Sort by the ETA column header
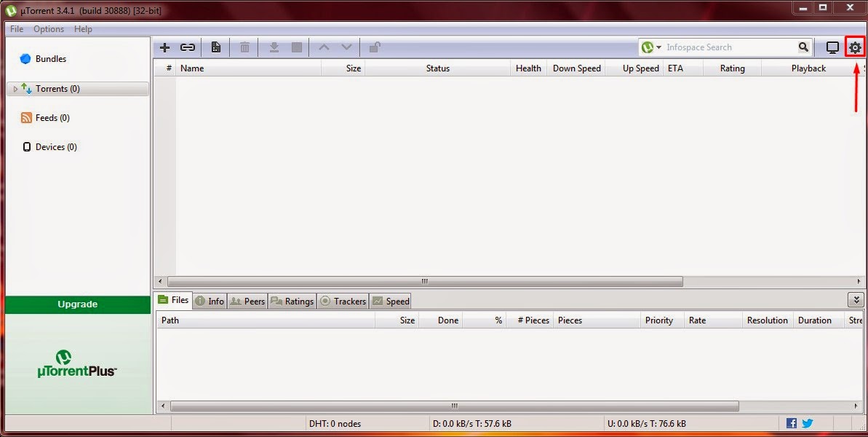The height and width of the screenshot is (437, 868). coord(683,68)
